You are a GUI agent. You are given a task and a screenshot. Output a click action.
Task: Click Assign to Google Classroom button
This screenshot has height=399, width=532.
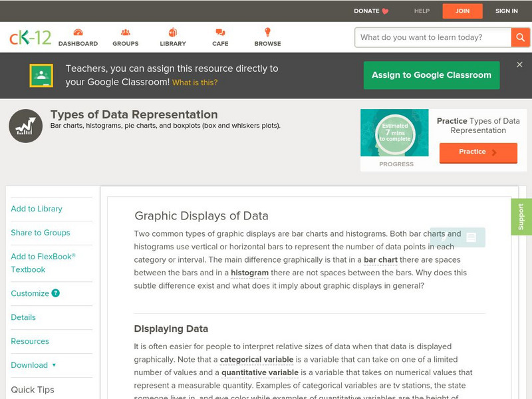pyautogui.click(x=432, y=75)
